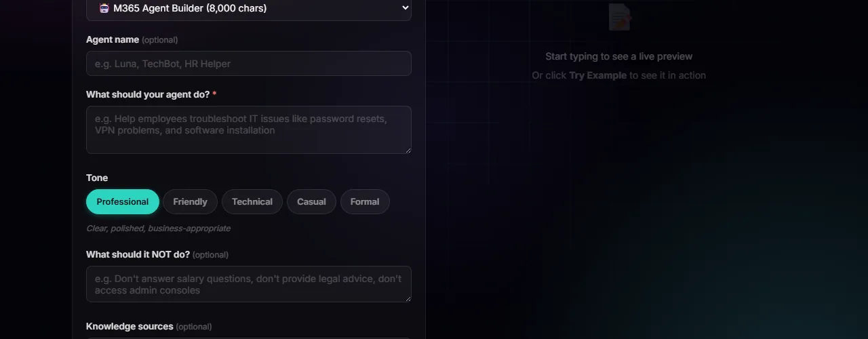This screenshot has width=868, height=339.
Task: Click the 'Knowledge sources' label
Action: (130, 326)
